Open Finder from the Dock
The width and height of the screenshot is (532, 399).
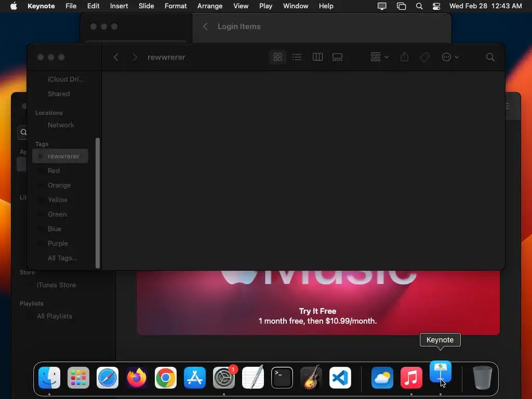tap(49, 378)
